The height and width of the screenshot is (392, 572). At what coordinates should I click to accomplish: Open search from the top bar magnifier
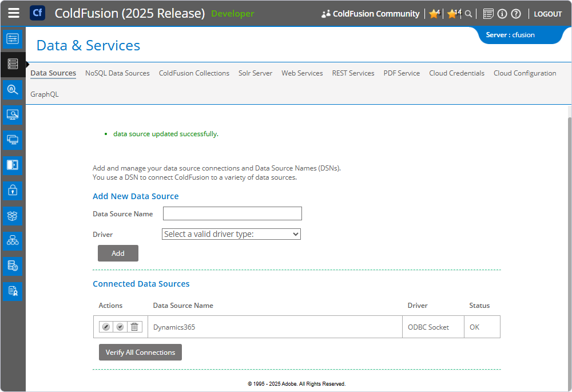click(468, 13)
